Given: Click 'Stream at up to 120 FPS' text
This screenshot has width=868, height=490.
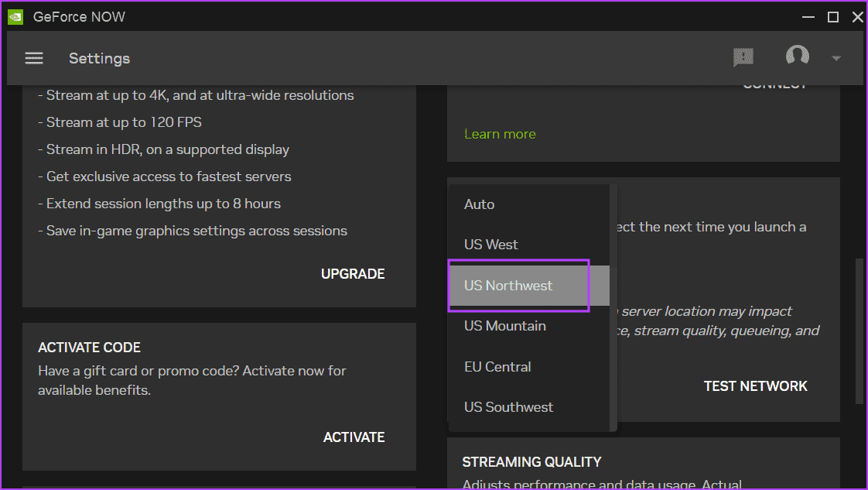Looking at the screenshot, I should tap(120, 122).
